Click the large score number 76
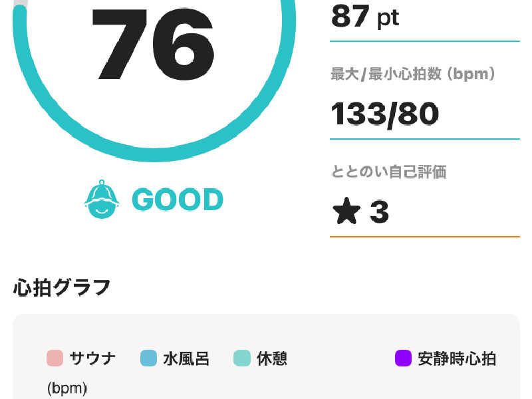 click(153, 44)
